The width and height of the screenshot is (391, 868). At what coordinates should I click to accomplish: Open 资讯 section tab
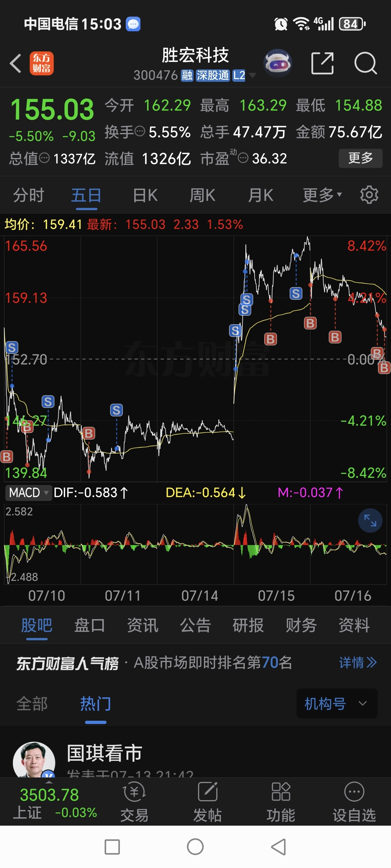click(x=143, y=625)
